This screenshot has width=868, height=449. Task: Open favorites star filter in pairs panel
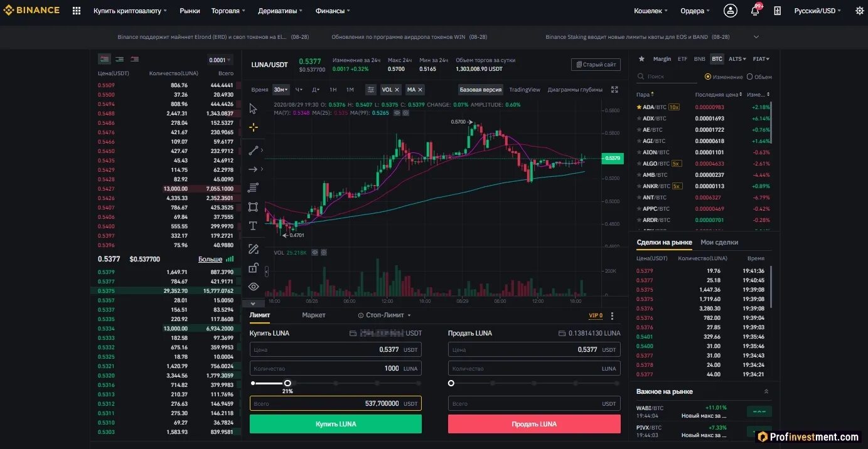(641, 59)
